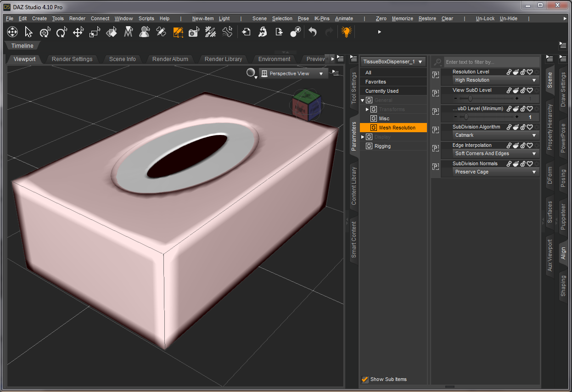Screen dimensions: 572x392
Task: Favorite the Resolution Level property heart
Action: coord(530,72)
